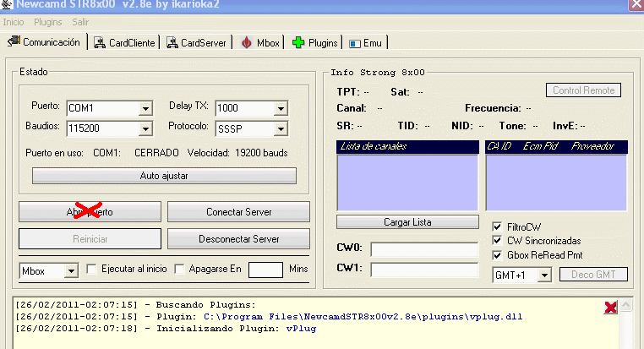
Task: Toggle Ejecutar al inicio checkbox
Action: pyautogui.click(x=91, y=269)
